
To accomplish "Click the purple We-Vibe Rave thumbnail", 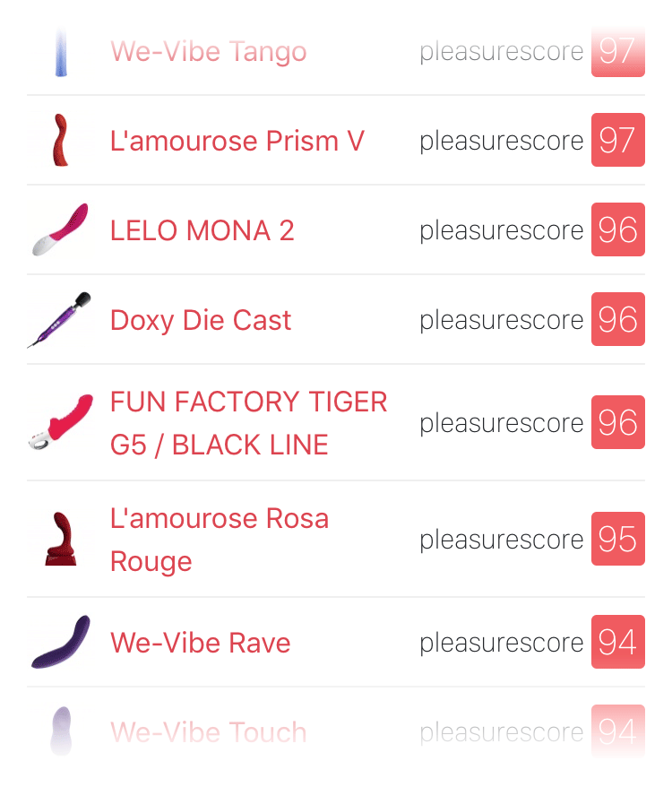I will click(61, 642).
